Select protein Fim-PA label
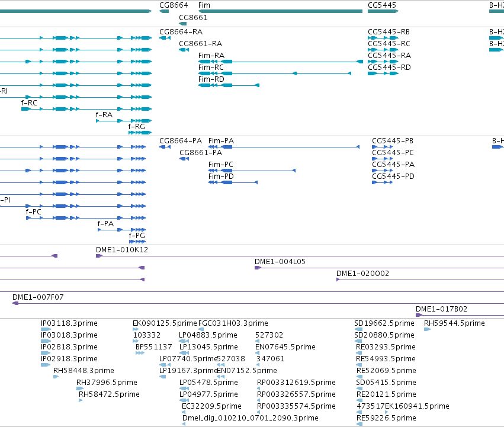Image resolution: width=504 pixels, height=427 pixels. (x=221, y=141)
